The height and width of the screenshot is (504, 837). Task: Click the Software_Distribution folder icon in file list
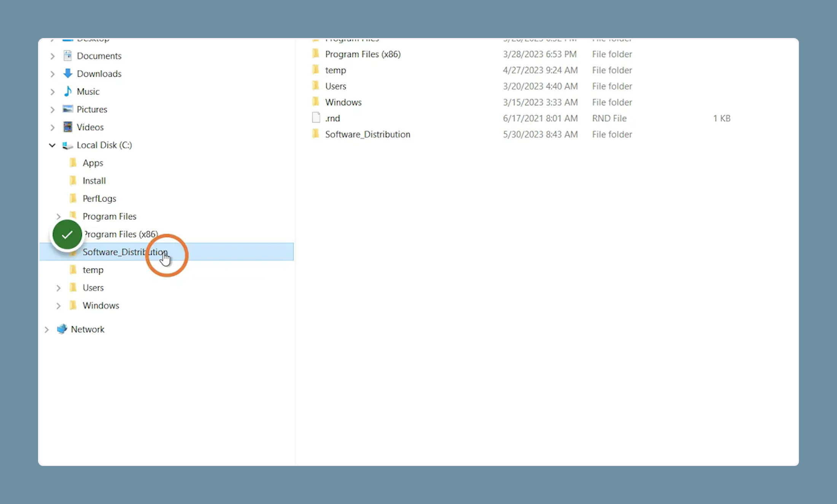315,134
